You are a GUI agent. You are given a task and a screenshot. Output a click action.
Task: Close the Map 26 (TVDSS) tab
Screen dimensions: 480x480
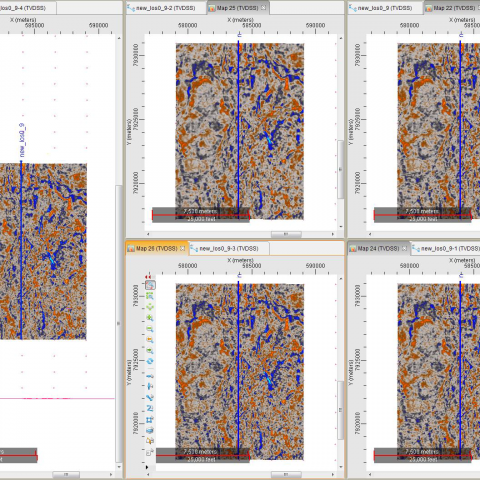point(182,248)
